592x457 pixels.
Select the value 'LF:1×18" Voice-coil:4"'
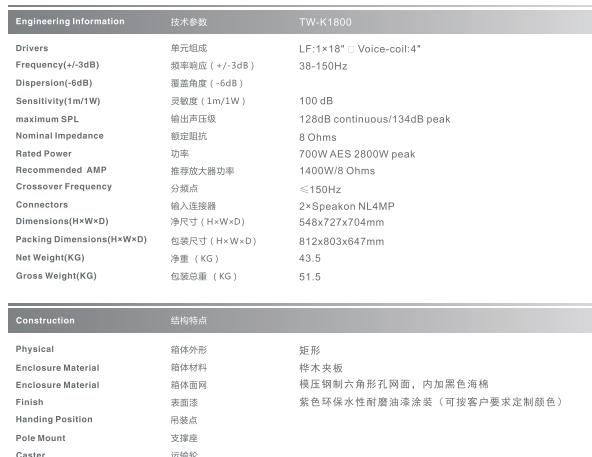(x=359, y=49)
